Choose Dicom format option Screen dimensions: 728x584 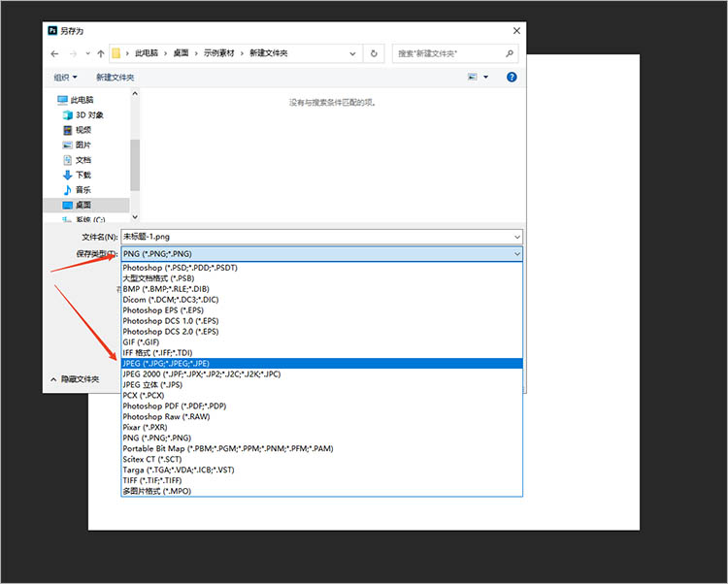[321, 300]
